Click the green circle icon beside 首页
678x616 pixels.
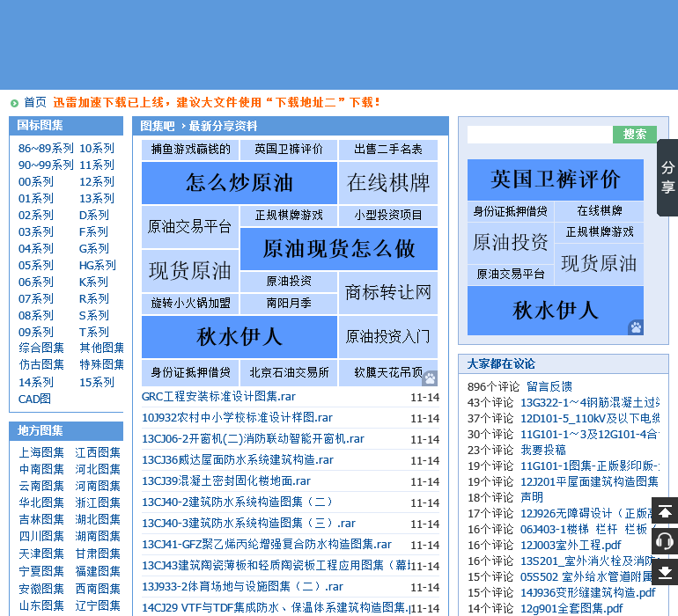tap(14, 103)
